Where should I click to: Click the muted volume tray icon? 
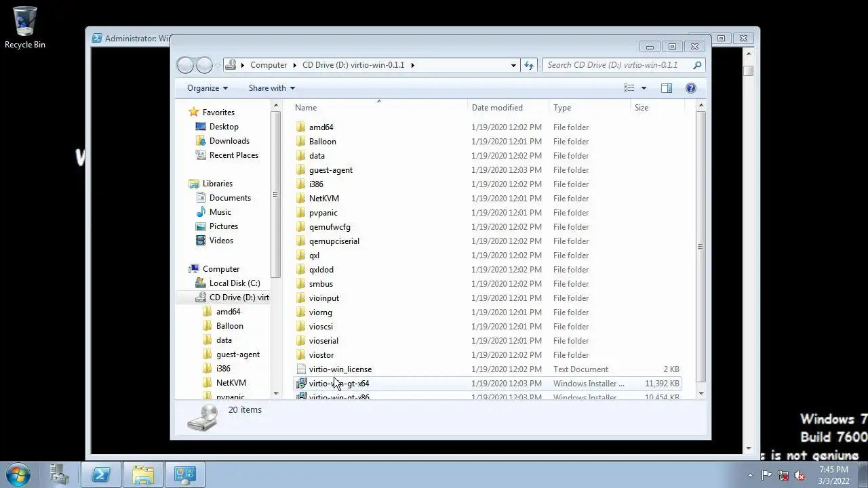(800, 475)
